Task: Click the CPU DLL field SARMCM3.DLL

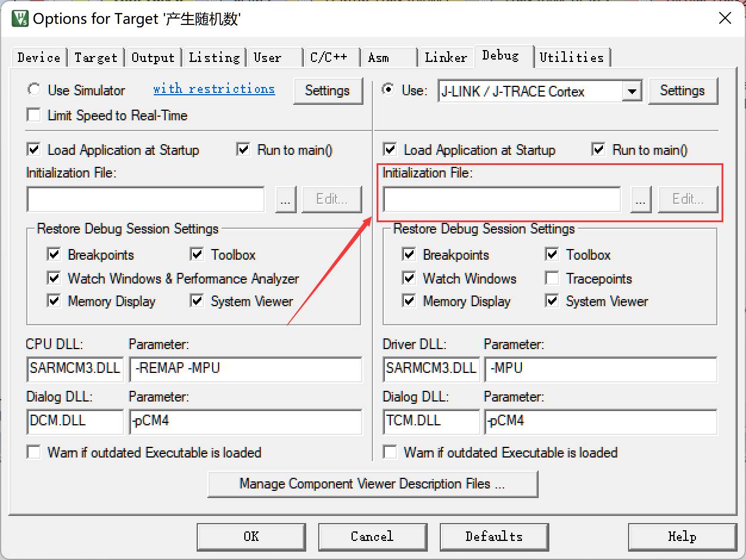Action: [x=74, y=369]
